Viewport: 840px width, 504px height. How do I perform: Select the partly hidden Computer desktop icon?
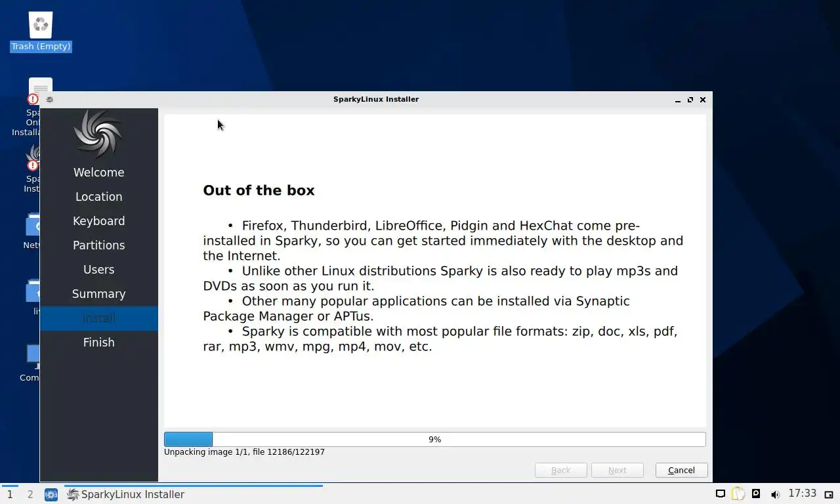[x=30, y=363]
